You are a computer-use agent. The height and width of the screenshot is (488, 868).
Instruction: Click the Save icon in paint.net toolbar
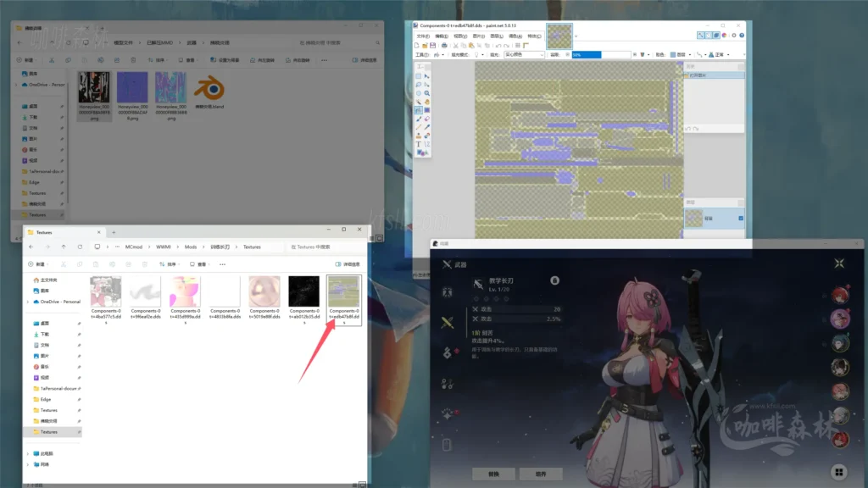432,46
